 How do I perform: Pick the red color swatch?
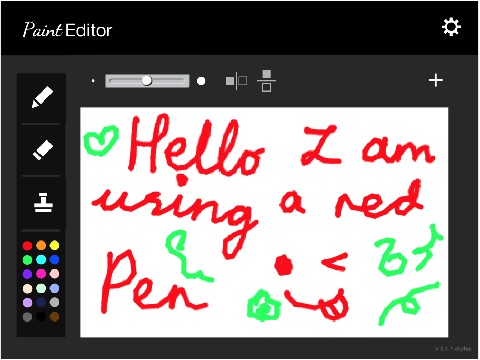point(27,246)
